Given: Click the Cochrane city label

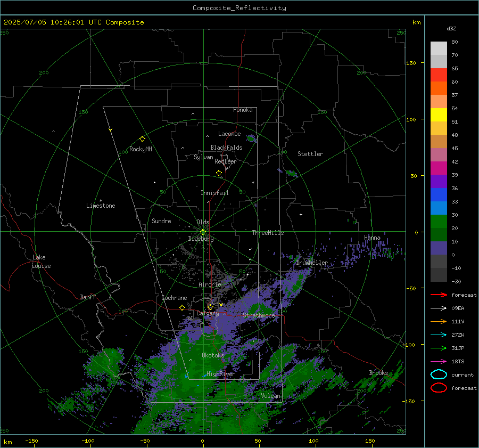Looking at the screenshot, I should (x=174, y=298).
